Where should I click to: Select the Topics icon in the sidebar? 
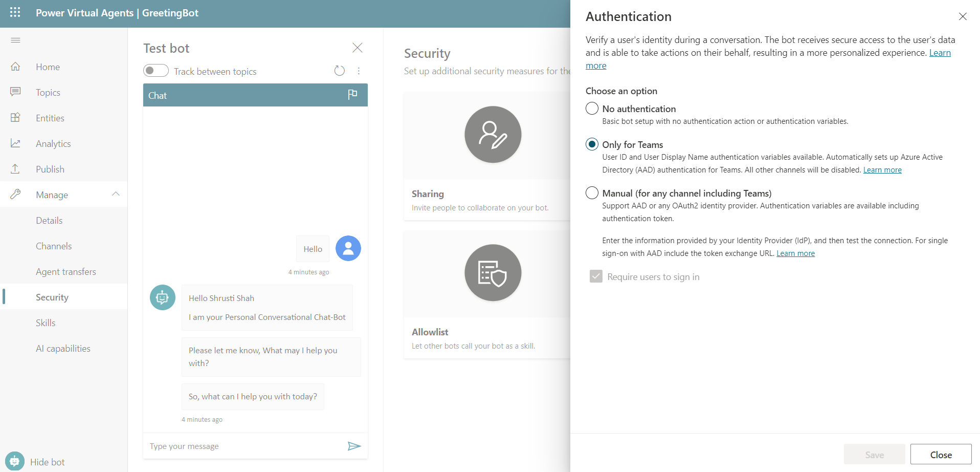pyautogui.click(x=15, y=92)
